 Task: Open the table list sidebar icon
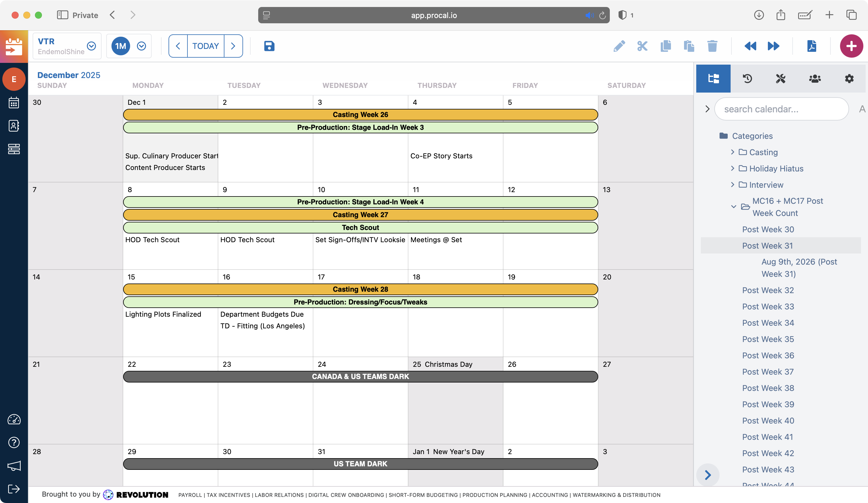14,149
